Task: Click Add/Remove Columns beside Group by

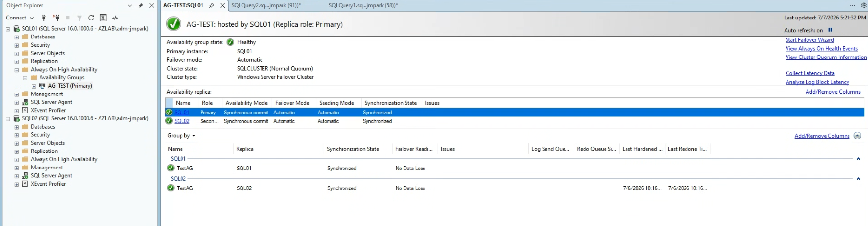Action: 822,136
